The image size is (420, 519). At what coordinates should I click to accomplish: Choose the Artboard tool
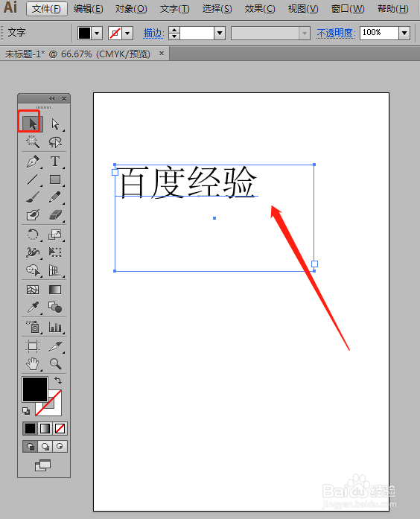click(33, 346)
